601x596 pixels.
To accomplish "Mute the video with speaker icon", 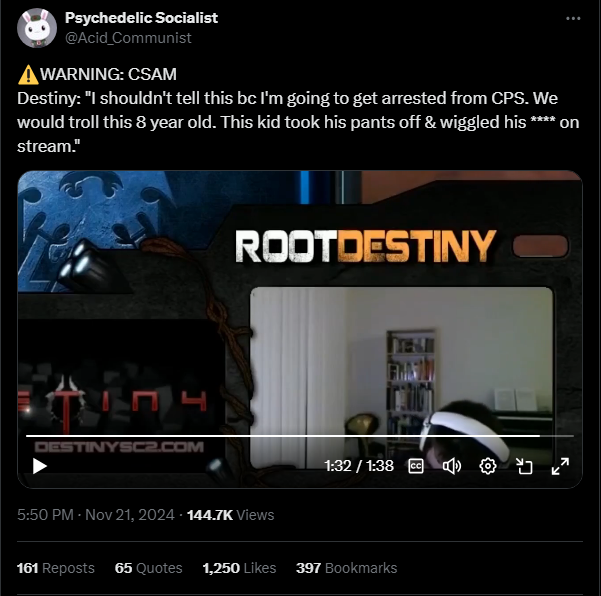I will [x=452, y=466].
